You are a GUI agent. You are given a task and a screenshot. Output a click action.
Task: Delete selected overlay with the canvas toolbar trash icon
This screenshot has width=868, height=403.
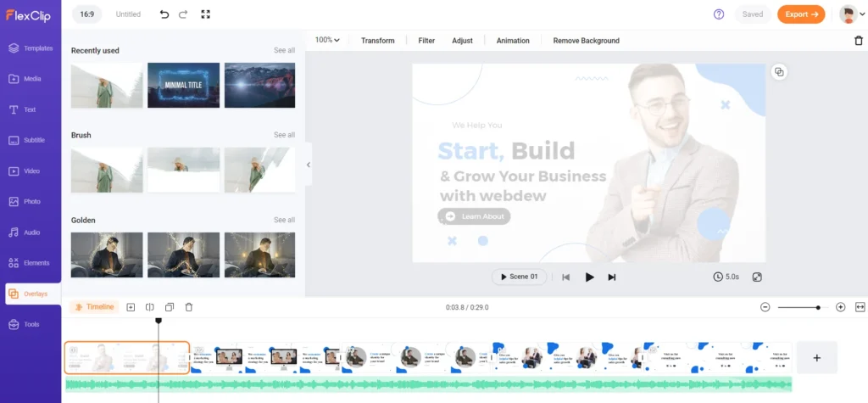click(859, 41)
